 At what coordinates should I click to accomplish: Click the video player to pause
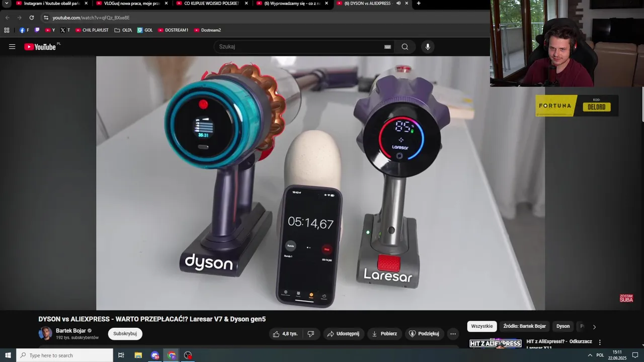tap(320, 183)
